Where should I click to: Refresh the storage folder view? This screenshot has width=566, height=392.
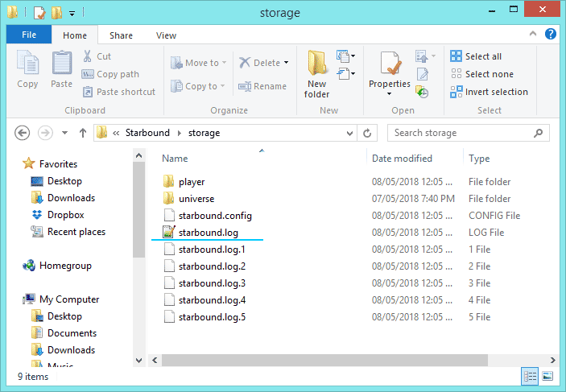click(x=367, y=133)
